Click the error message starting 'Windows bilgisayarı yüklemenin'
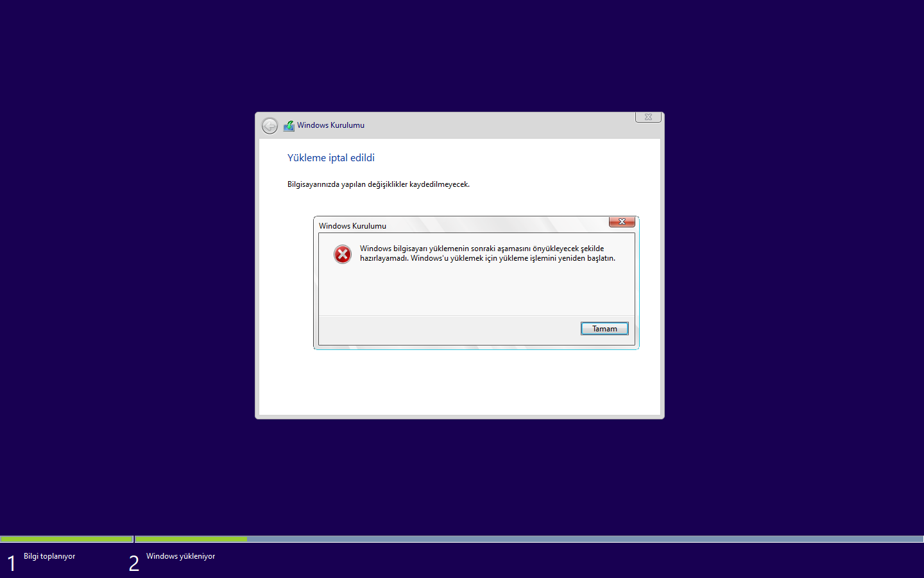 (x=488, y=253)
